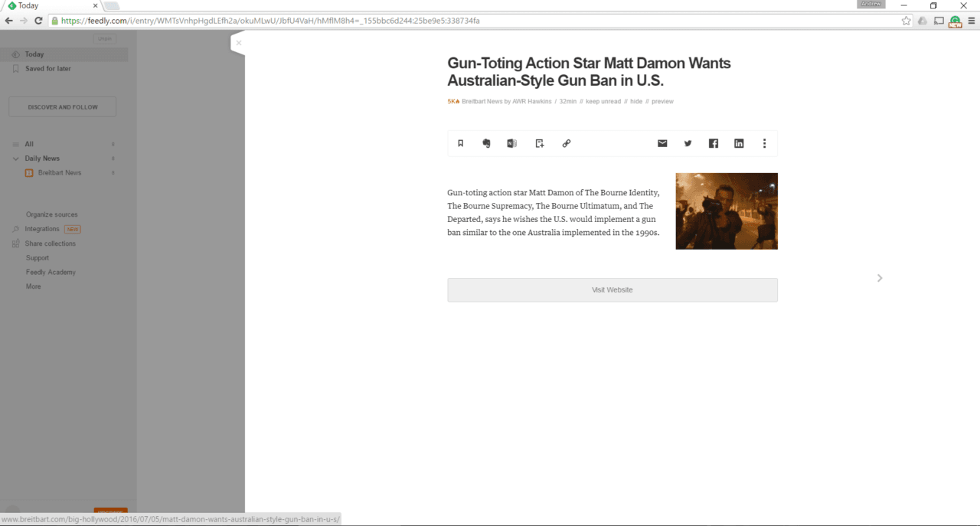
Task: Click the article summary paragraph
Action: click(x=554, y=213)
